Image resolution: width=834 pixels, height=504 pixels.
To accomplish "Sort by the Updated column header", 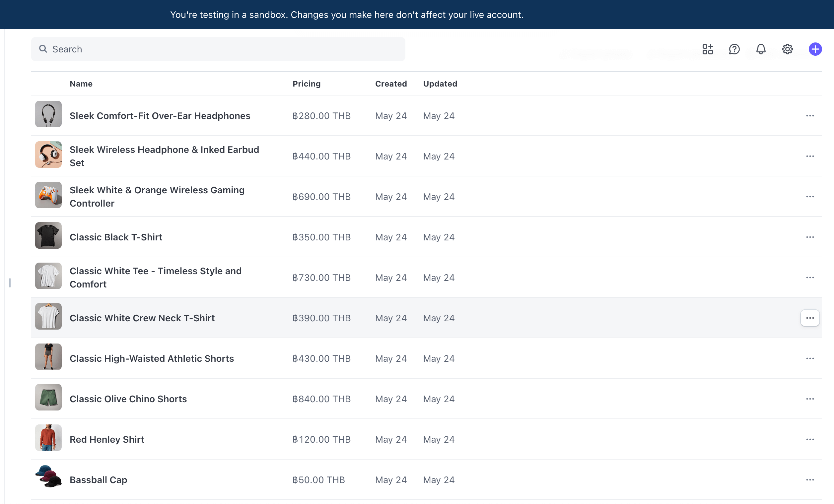I will pyautogui.click(x=440, y=84).
